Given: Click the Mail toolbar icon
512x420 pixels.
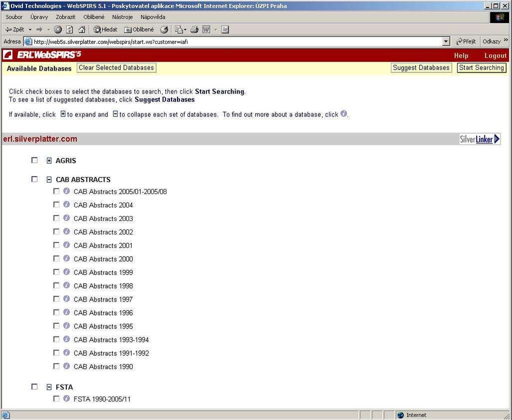Looking at the screenshot, I should pos(178,29).
